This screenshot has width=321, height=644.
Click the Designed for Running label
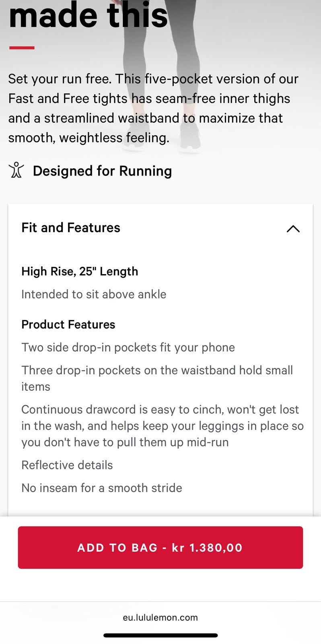[102, 171]
